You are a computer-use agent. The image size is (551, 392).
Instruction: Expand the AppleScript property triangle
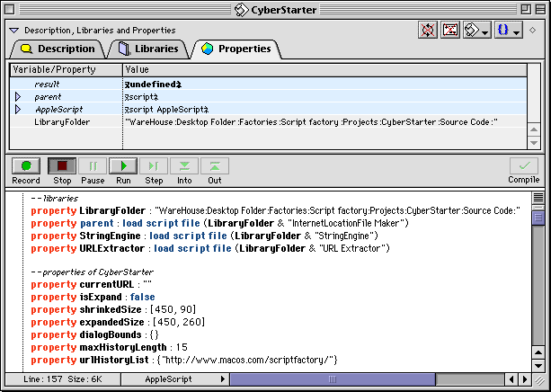pos(18,110)
